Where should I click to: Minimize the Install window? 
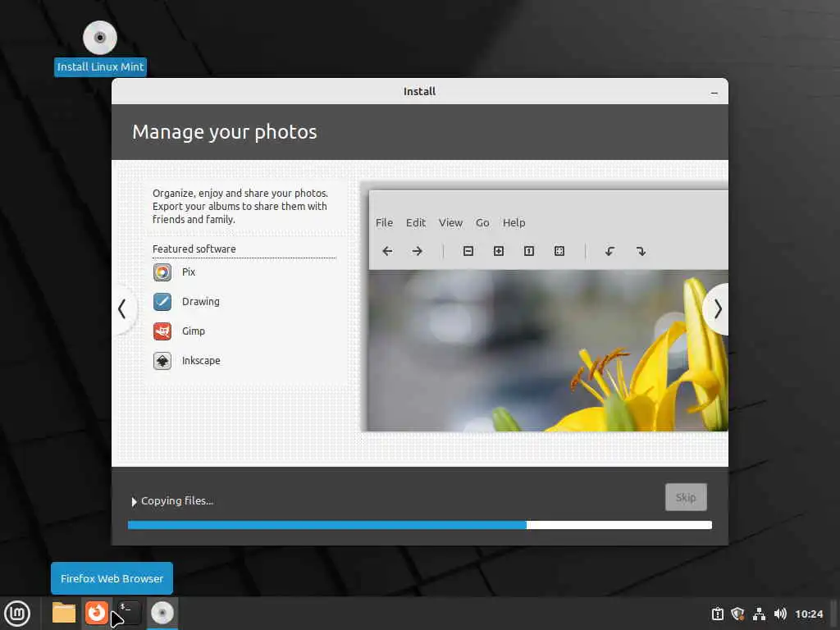[x=714, y=93]
